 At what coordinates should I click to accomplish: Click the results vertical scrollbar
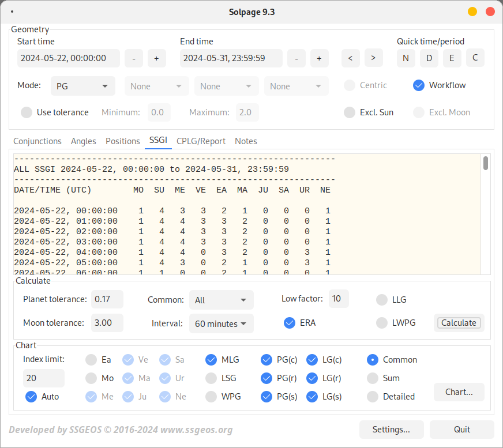[x=486, y=163]
